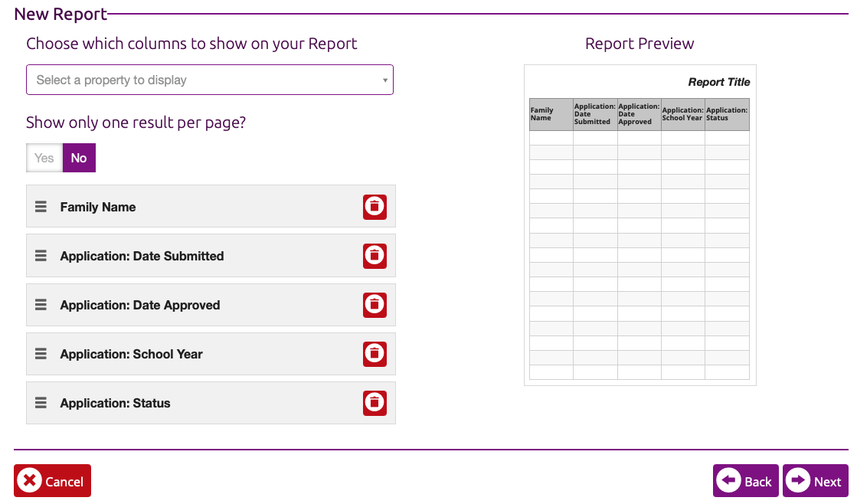Select No for one result per page

click(79, 158)
